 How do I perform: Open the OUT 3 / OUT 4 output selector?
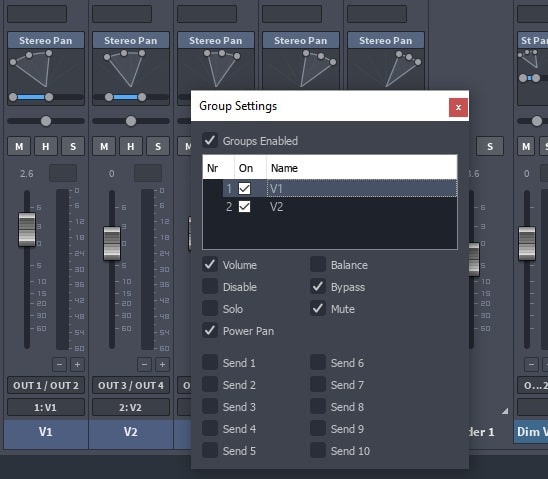pos(131,385)
